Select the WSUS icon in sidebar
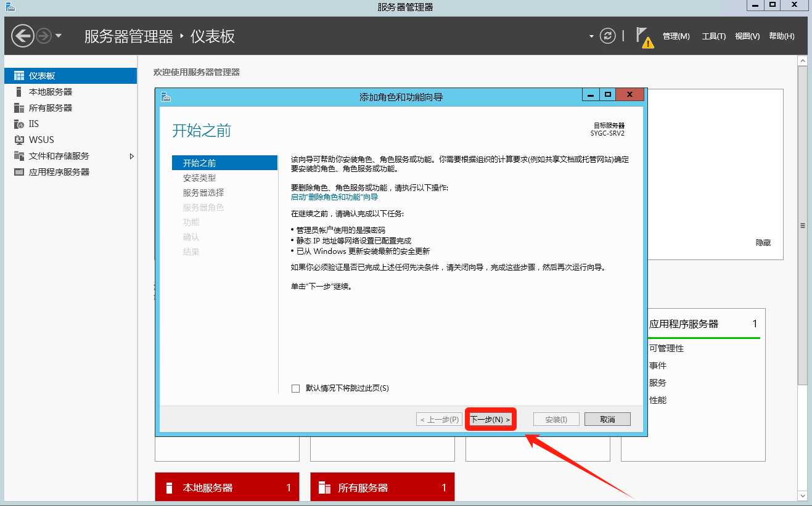This screenshot has height=506, width=812. (x=18, y=140)
